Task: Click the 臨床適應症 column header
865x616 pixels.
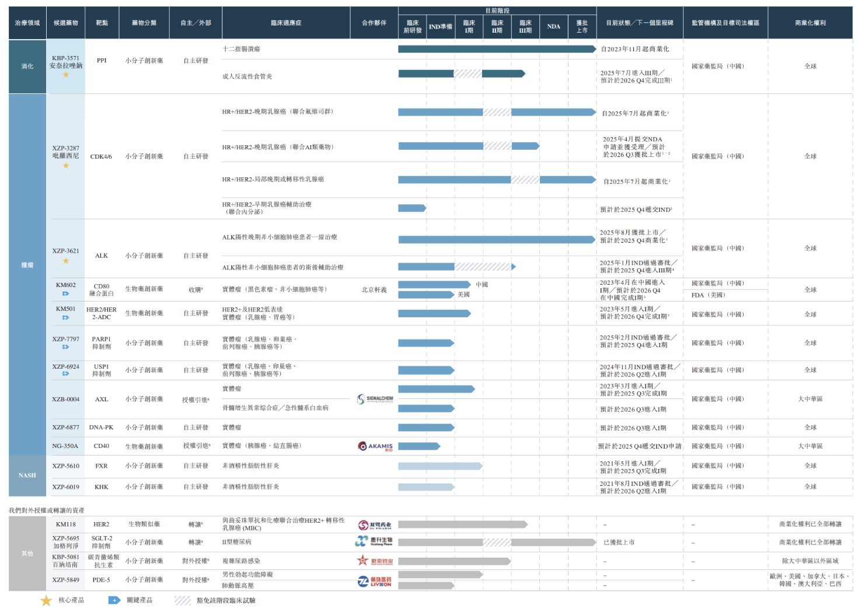Action: [286, 23]
